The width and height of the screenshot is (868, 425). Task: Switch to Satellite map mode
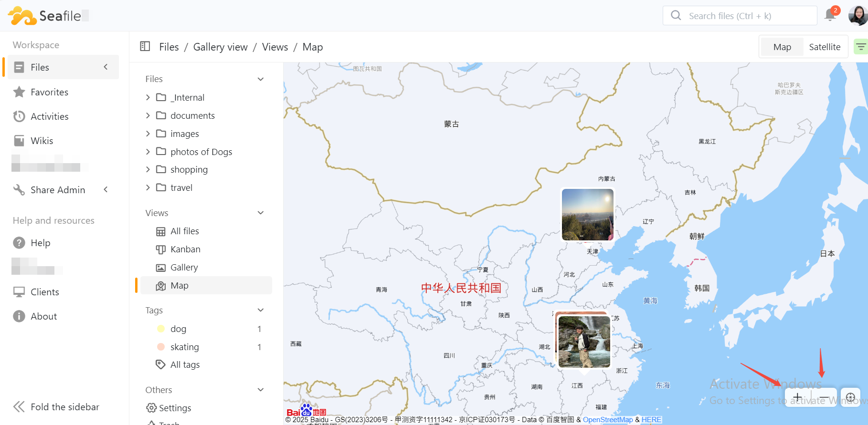825,47
